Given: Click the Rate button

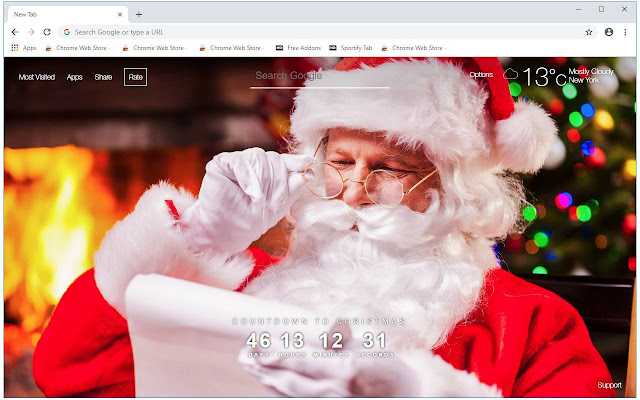Looking at the screenshot, I should 136,77.
